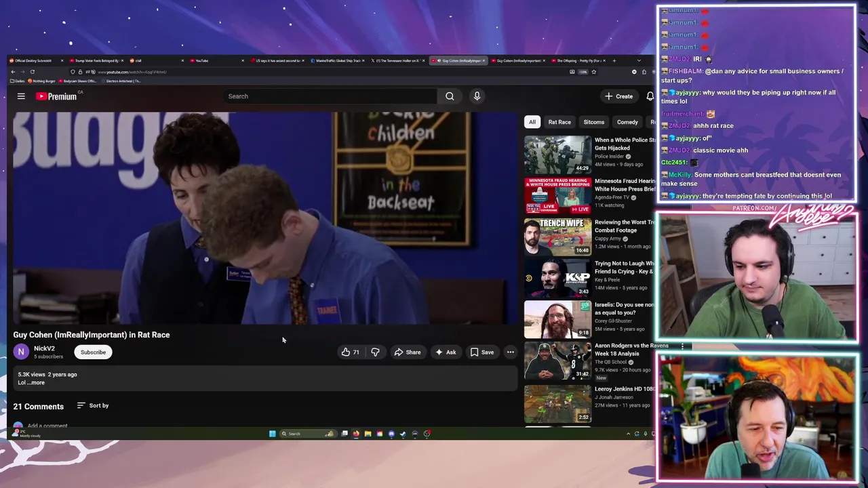This screenshot has height=488, width=868.
Task: Click the 130% zoom level indicator
Action: (583, 72)
